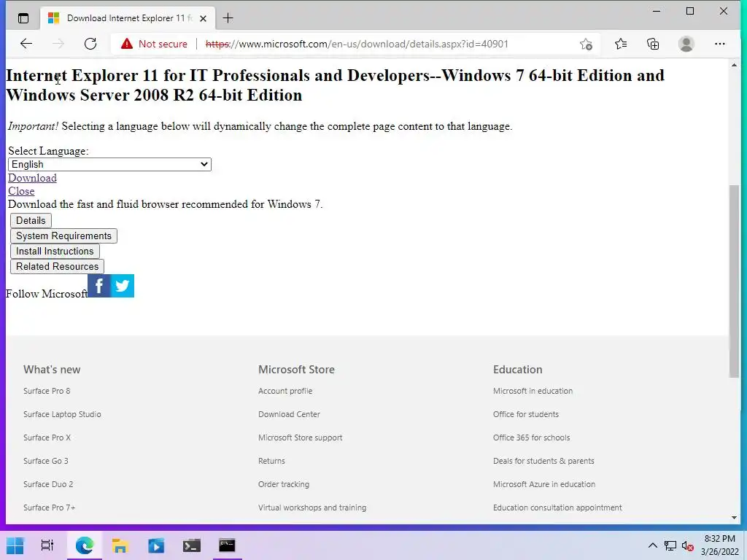Open Office for students link
Image resolution: width=747 pixels, height=560 pixels.
(526, 414)
